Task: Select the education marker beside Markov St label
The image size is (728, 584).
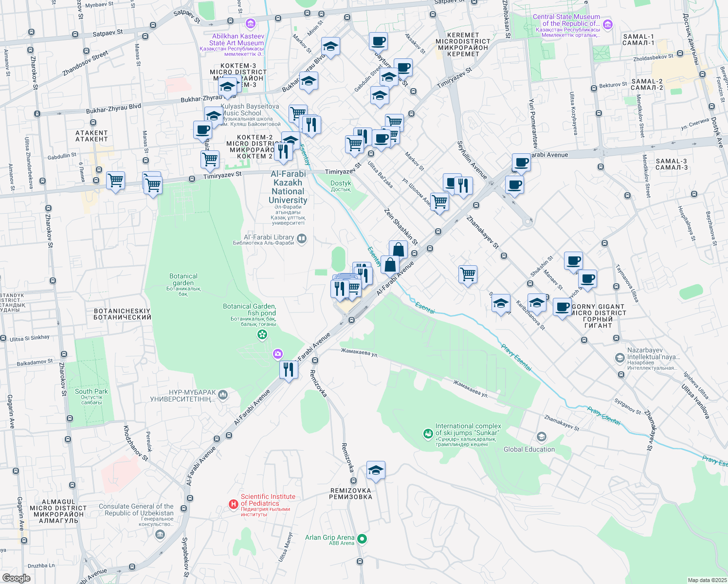Action: coord(330,47)
